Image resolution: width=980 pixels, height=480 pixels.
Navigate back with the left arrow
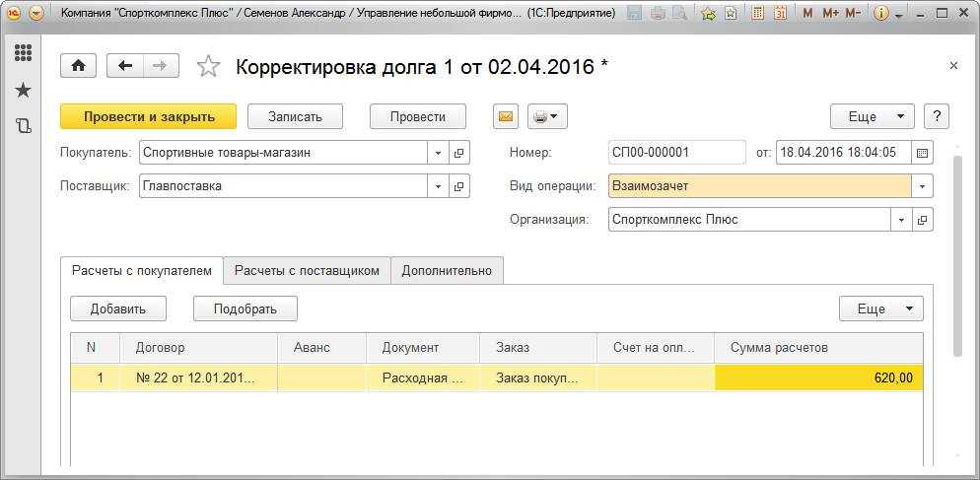(x=125, y=66)
